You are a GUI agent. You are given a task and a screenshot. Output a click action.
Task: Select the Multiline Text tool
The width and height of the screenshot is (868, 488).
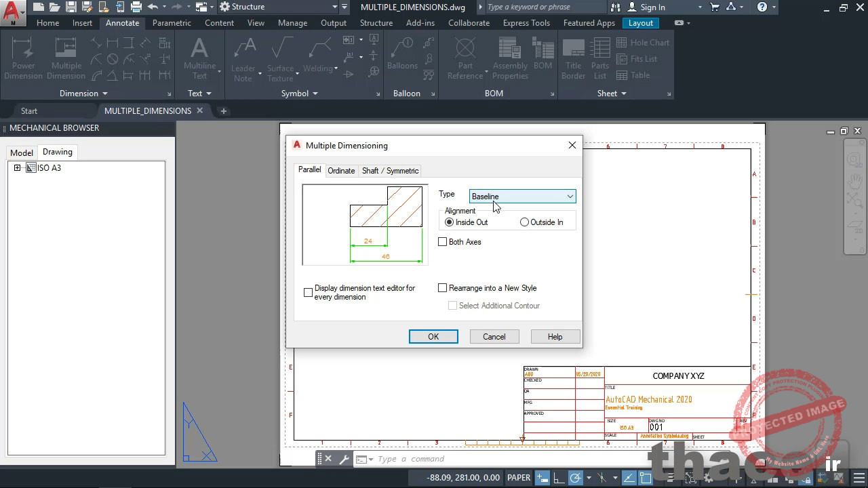click(x=199, y=58)
